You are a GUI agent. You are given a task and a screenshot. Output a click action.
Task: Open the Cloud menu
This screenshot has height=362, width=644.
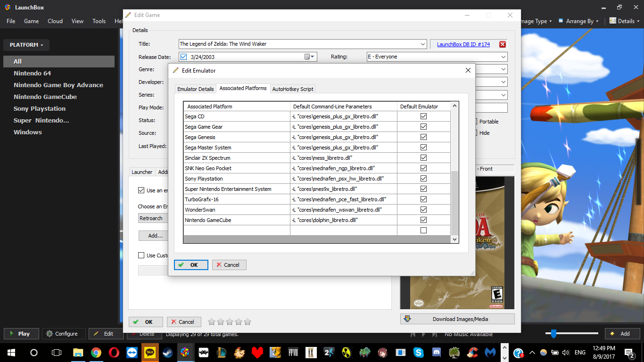[x=55, y=21]
